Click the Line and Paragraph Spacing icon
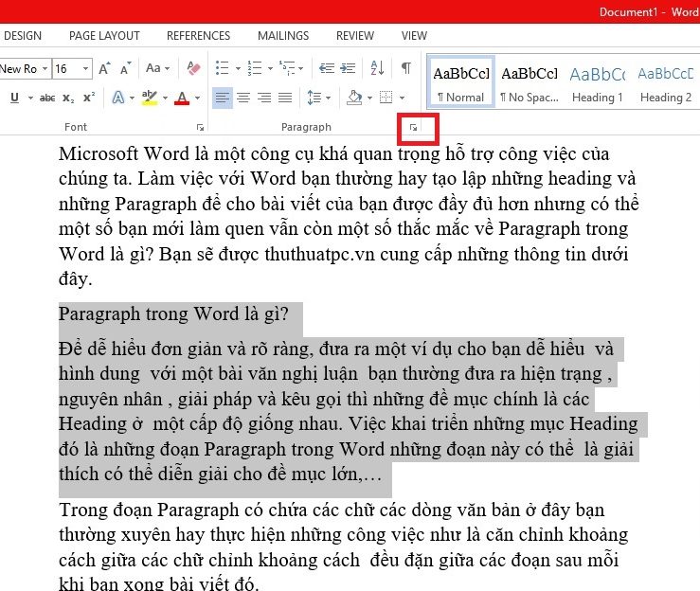This screenshot has height=591, width=700. 314,98
